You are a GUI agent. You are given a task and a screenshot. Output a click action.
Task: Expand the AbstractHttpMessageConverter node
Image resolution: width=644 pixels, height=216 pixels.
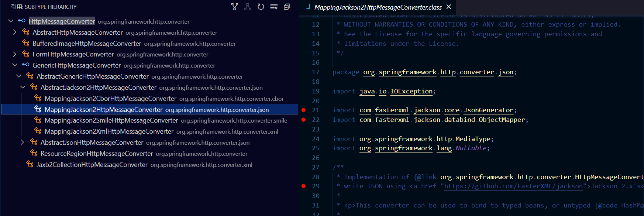[x=14, y=32]
